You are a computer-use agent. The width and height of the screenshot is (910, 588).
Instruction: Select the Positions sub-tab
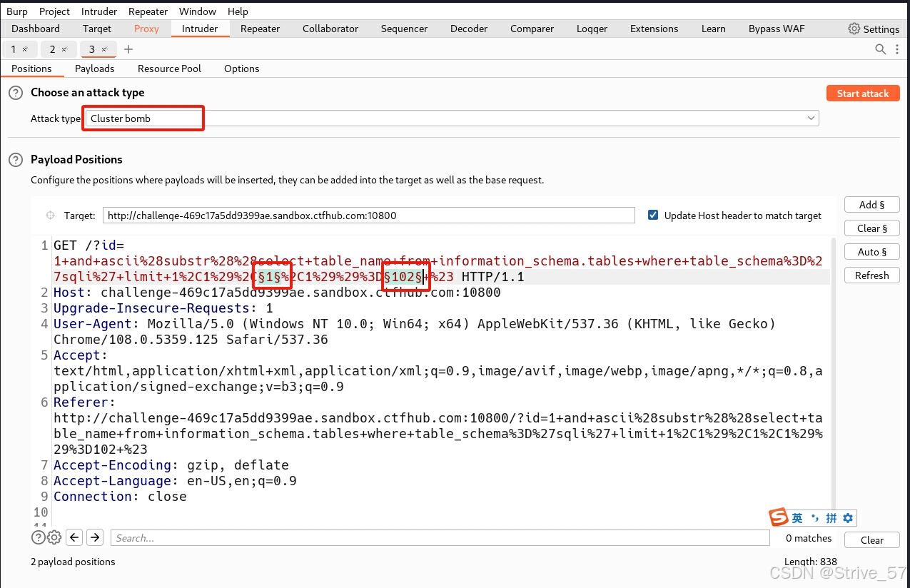click(31, 69)
